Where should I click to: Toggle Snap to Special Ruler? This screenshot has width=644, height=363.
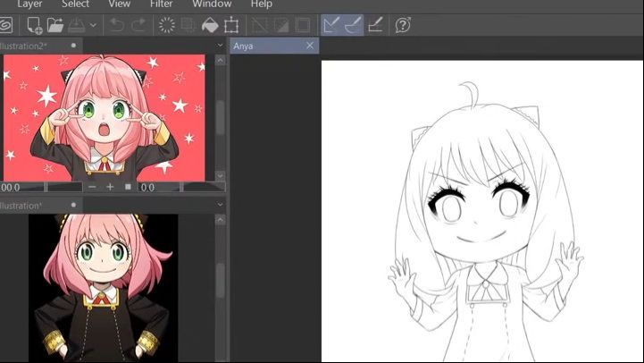coord(353,26)
